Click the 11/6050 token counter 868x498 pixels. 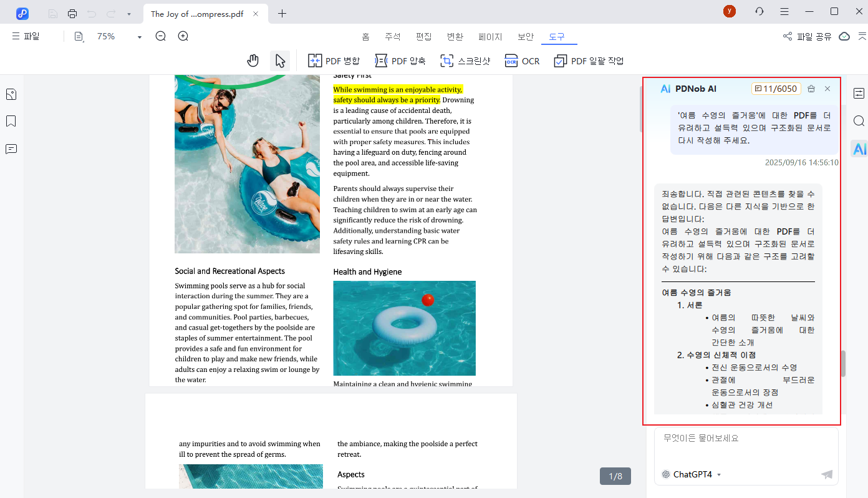(x=776, y=89)
